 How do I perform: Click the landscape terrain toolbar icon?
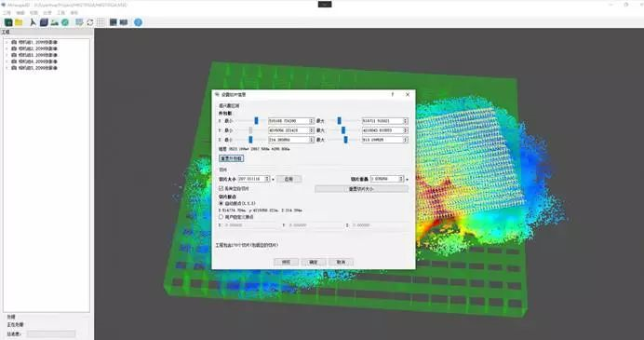54,22
